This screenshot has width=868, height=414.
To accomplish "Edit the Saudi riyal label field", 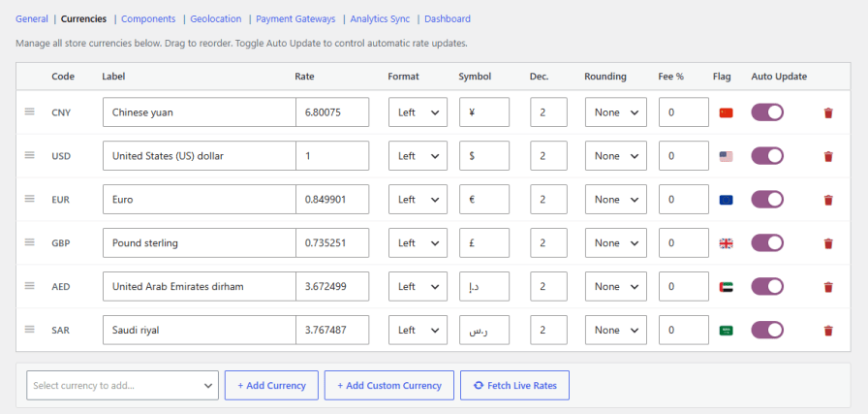I will tap(200, 331).
